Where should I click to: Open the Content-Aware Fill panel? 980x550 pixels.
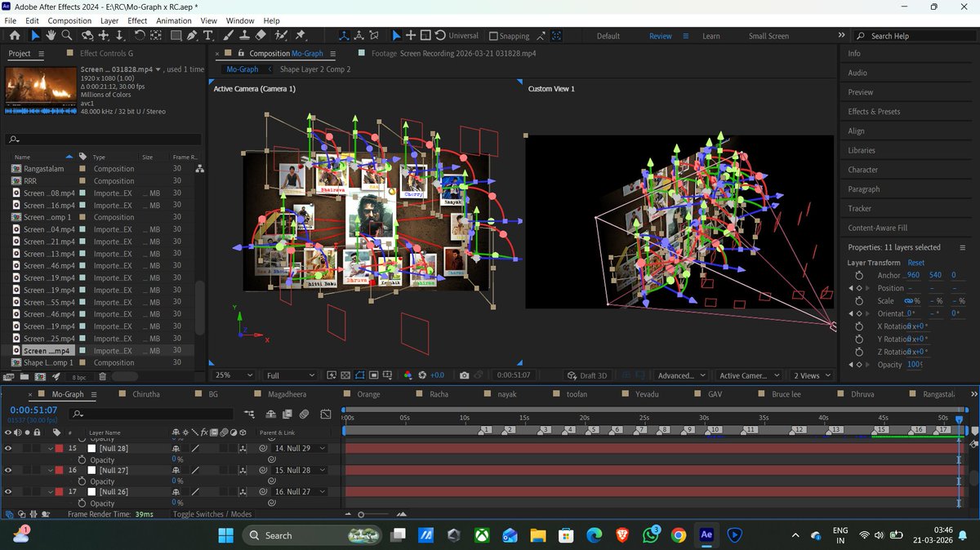878,228
